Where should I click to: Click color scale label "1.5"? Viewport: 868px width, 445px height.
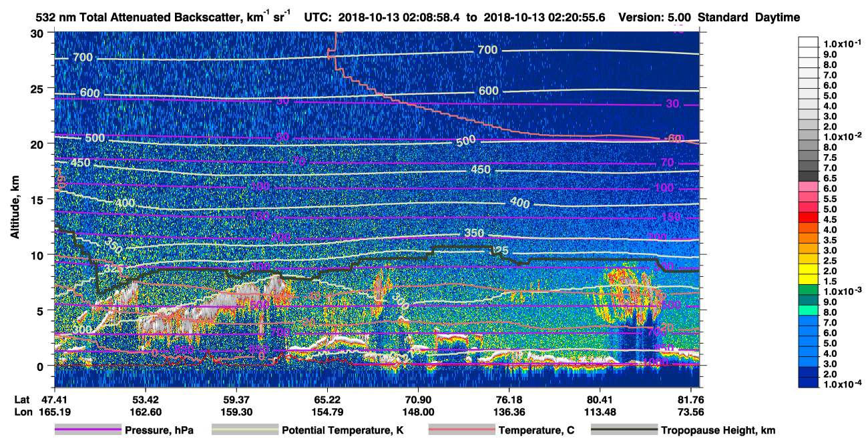(x=830, y=282)
